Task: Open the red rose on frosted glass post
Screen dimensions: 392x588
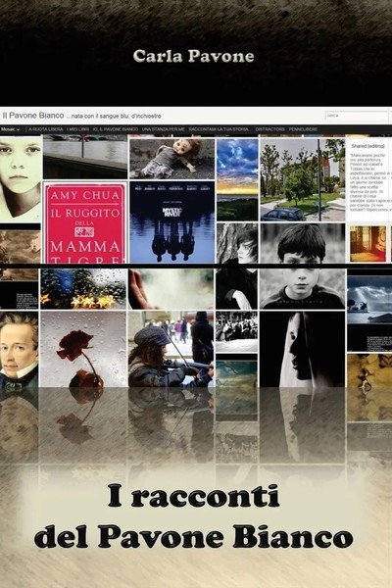Action: coord(83,350)
